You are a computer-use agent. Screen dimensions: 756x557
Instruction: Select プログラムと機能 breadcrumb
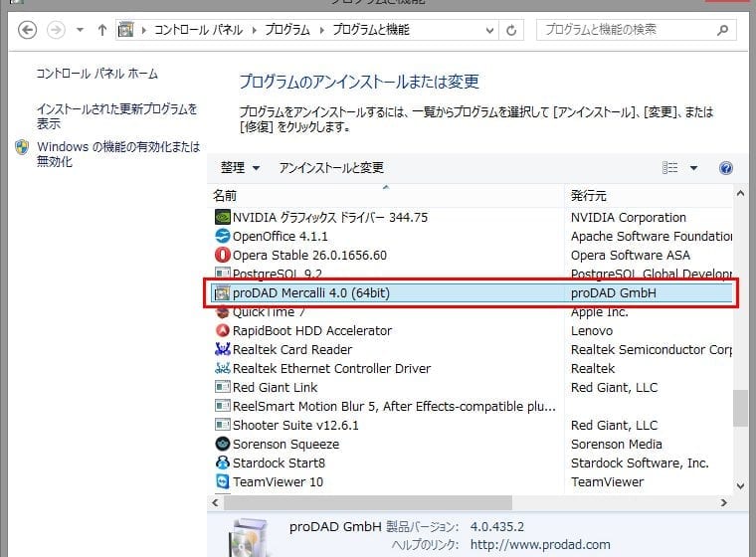371,30
